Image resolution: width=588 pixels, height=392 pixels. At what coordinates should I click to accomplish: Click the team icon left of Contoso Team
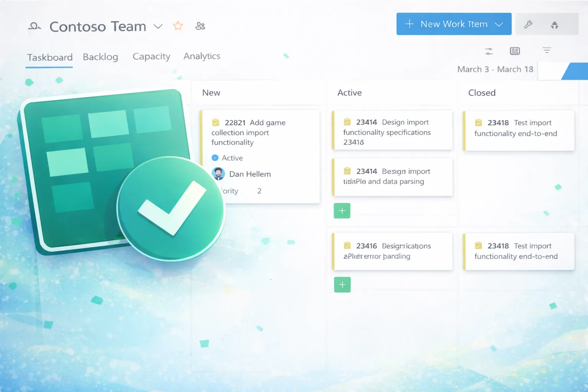click(34, 26)
